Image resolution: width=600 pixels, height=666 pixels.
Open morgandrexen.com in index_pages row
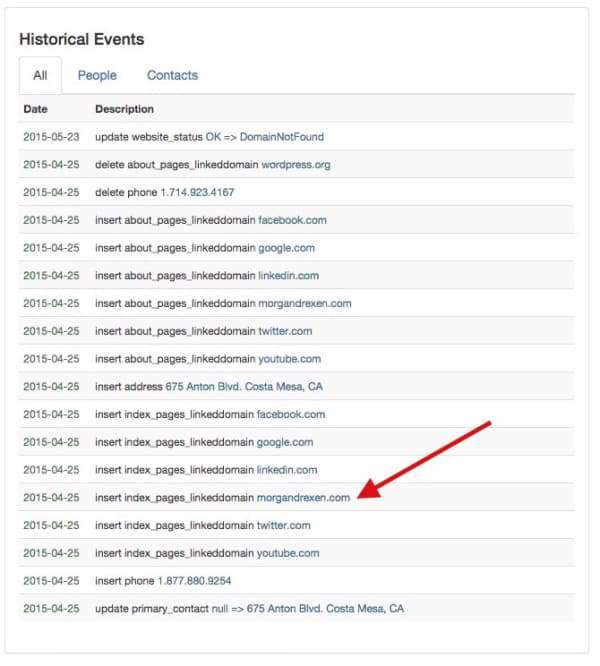[304, 498]
